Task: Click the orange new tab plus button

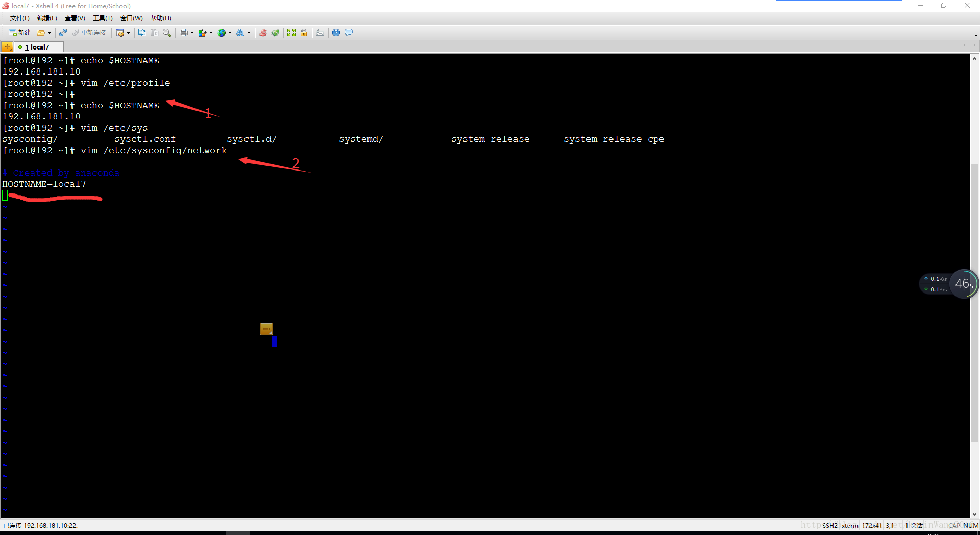Action: (7, 47)
